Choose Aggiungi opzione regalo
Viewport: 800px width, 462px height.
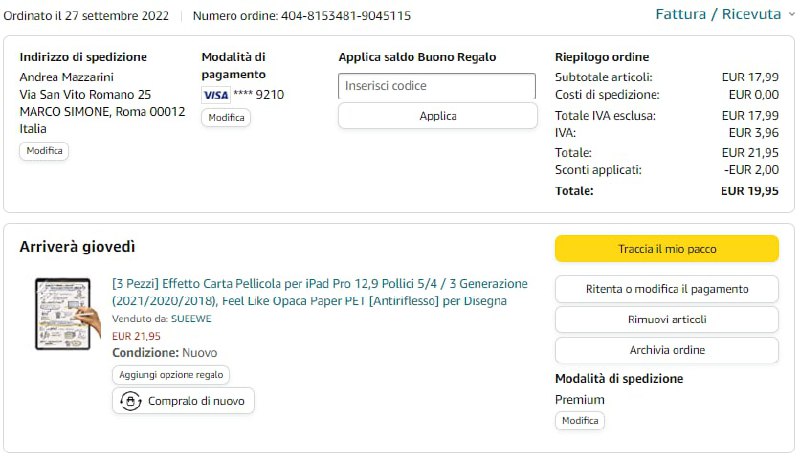pos(171,375)
